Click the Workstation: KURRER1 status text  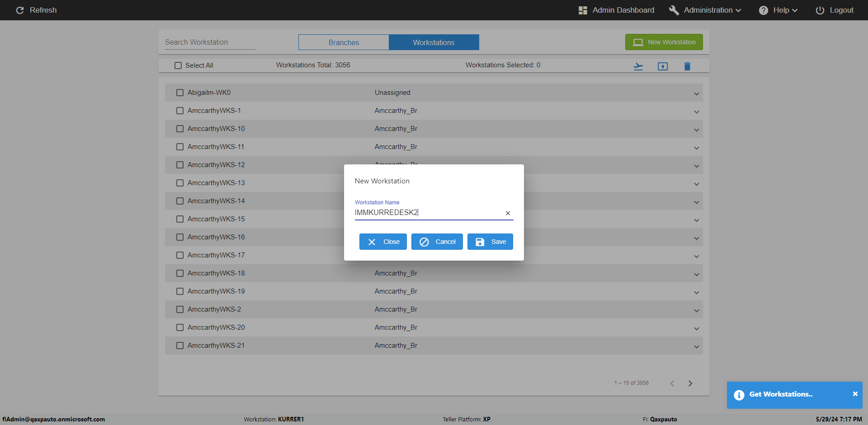(x=274, y=419)
